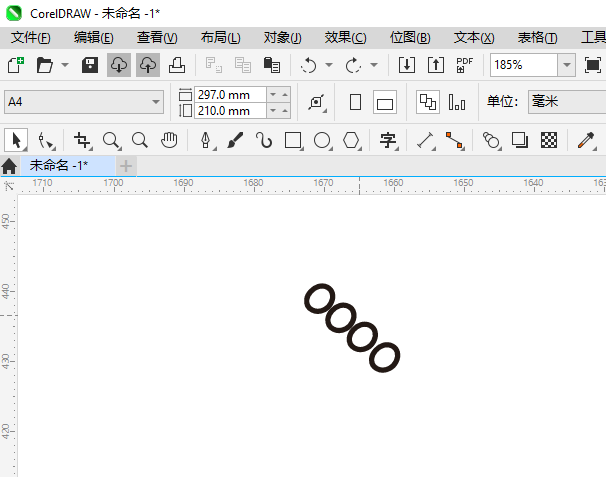Select the Pen tool
The image size is (606, 477).
(207, 140)
